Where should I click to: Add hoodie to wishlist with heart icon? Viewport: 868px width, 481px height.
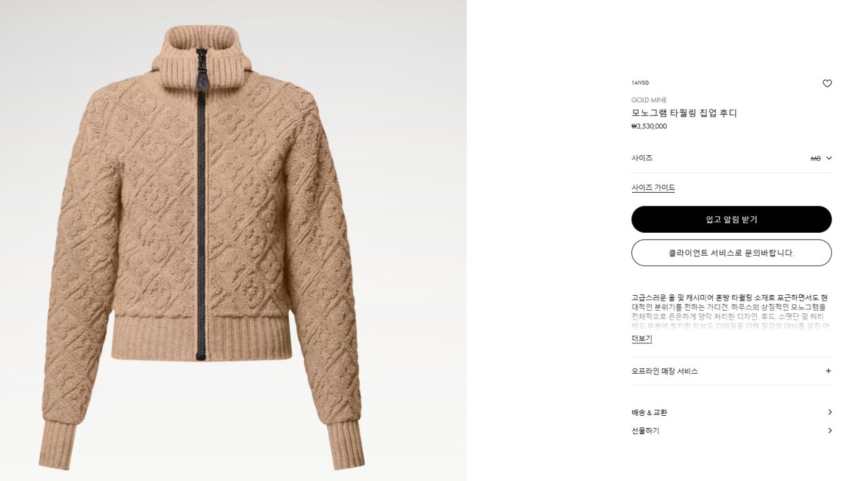coord(827,83)
